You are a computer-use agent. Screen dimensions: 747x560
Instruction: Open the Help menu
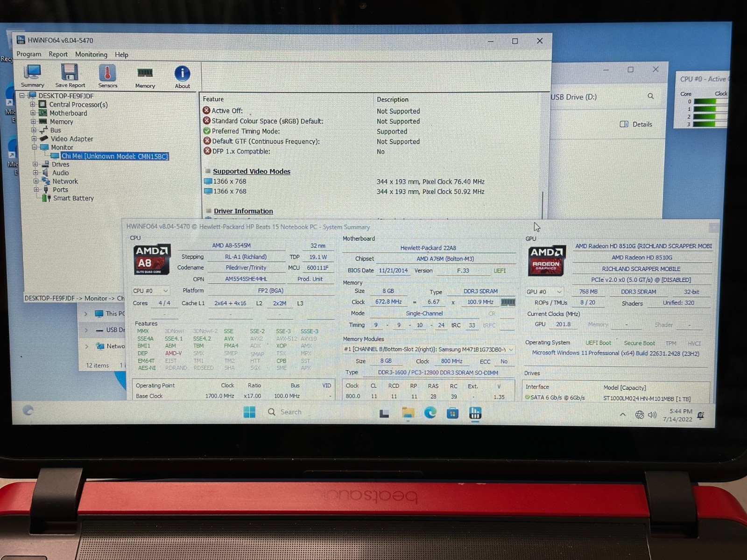click(x=121, y=55)
